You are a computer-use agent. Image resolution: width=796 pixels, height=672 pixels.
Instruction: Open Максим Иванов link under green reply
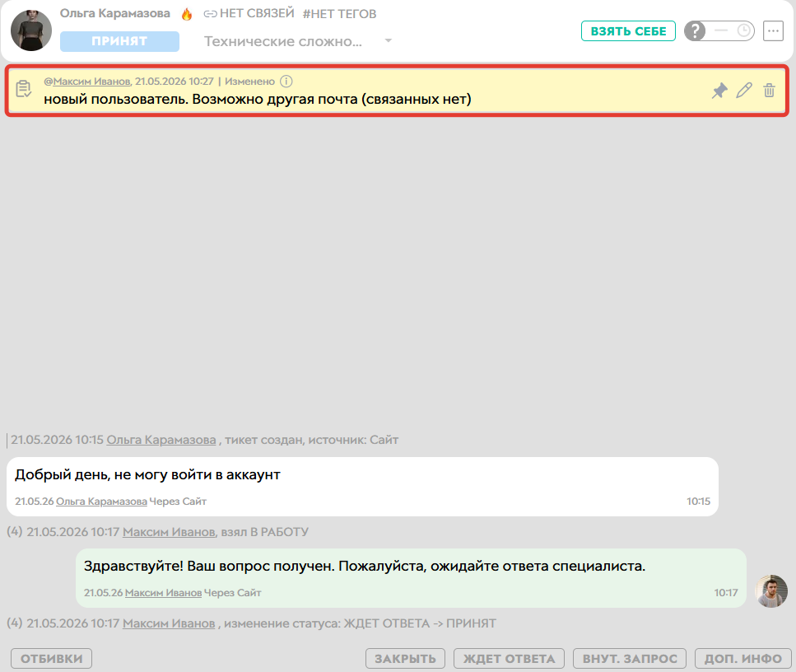[164, 593]
